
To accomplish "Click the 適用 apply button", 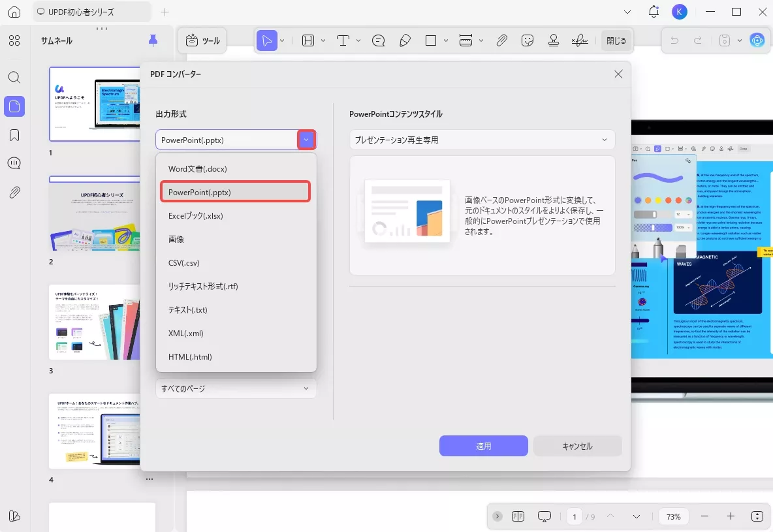I will pyautogui.click(x=483, y=445).
